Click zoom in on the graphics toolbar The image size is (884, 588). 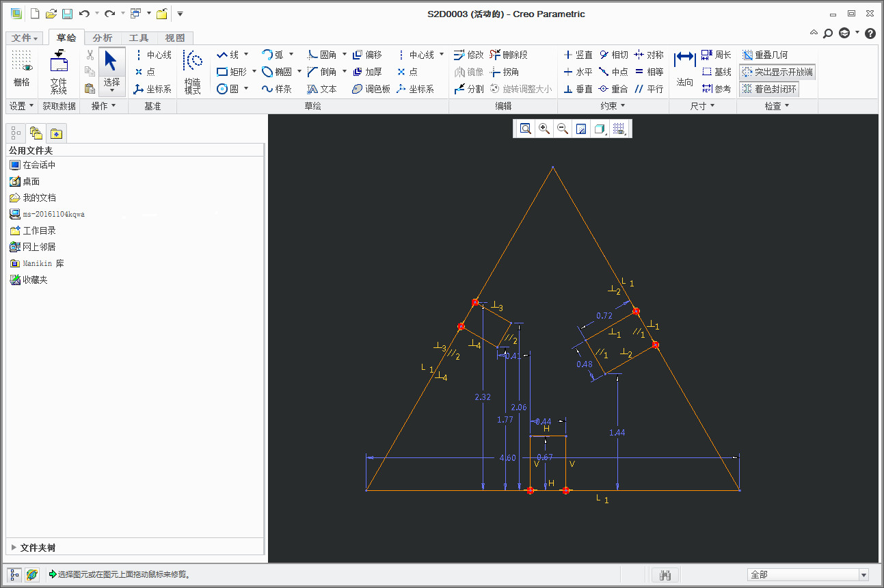coord(544,129)
